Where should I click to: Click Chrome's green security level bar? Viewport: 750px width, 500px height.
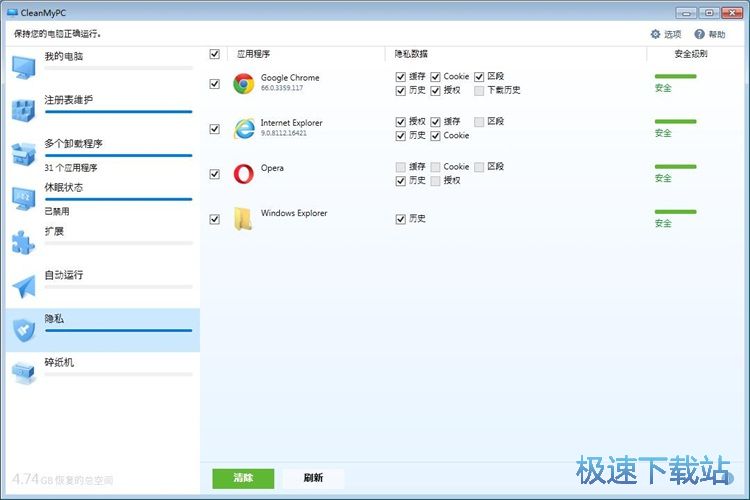click(x=675, y=77)
